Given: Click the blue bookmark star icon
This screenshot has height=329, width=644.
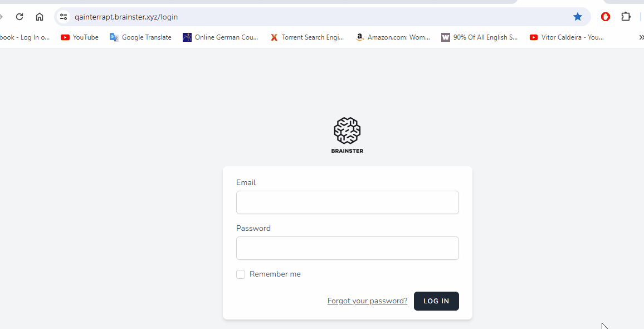Looking at the screenshot, I should pos(578,17).
